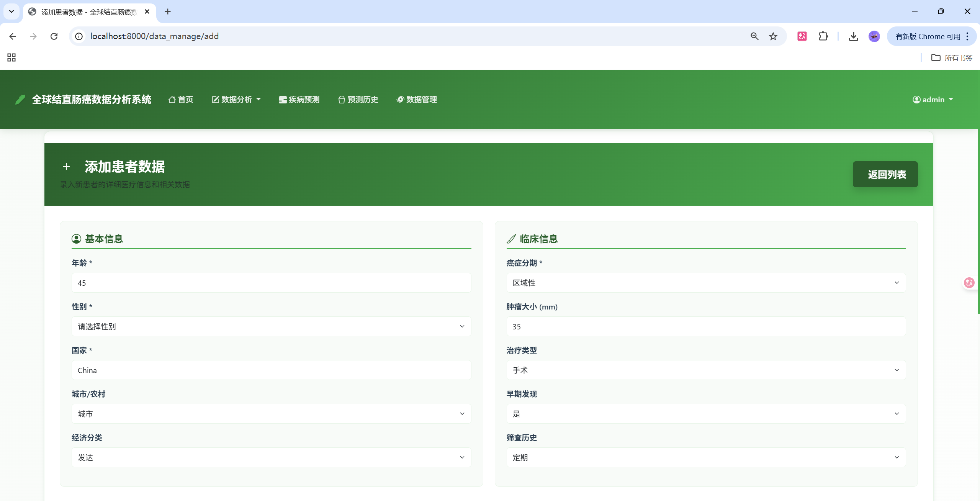This screenshot has width=980, height=501.
Task: Click into the 年龄 age input field
Action: [x=271, y=283]
